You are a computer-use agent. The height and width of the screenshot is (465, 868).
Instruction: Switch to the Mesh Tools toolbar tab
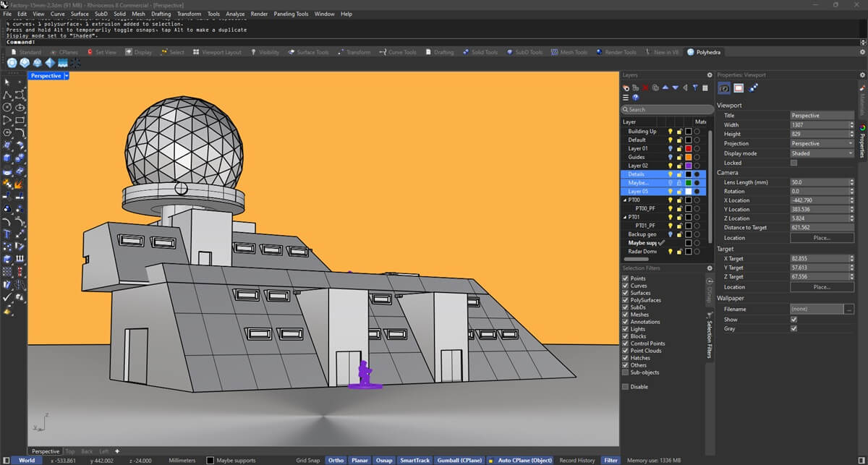coord(573,52)
